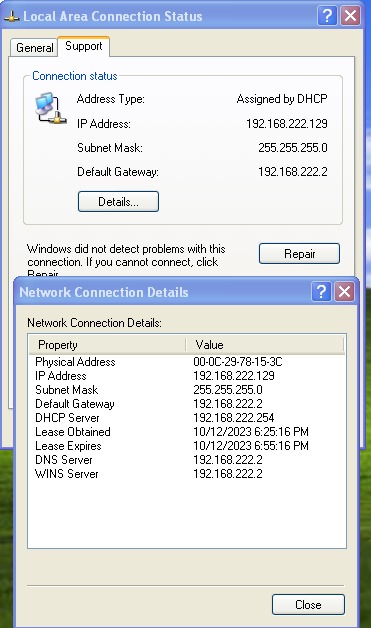
Task: Click 192.168.222.129 in Connection status group
Action: [286, 124]
